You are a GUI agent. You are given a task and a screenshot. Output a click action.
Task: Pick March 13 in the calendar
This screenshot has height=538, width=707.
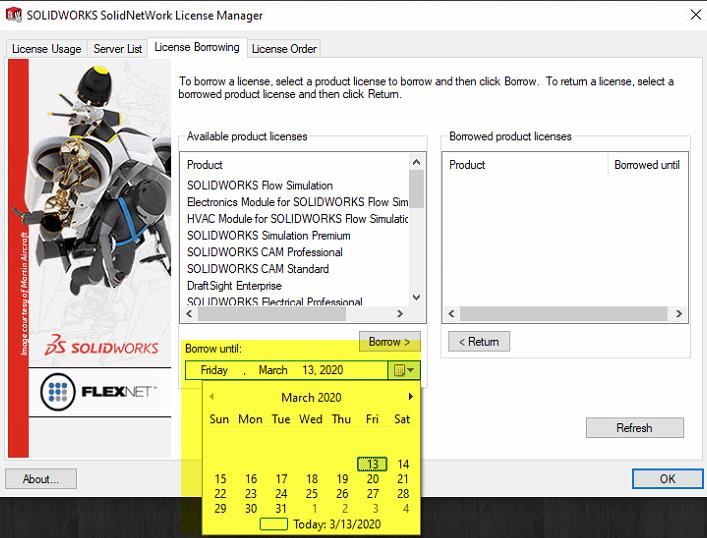pyautogui.click(x=372, y=464)
